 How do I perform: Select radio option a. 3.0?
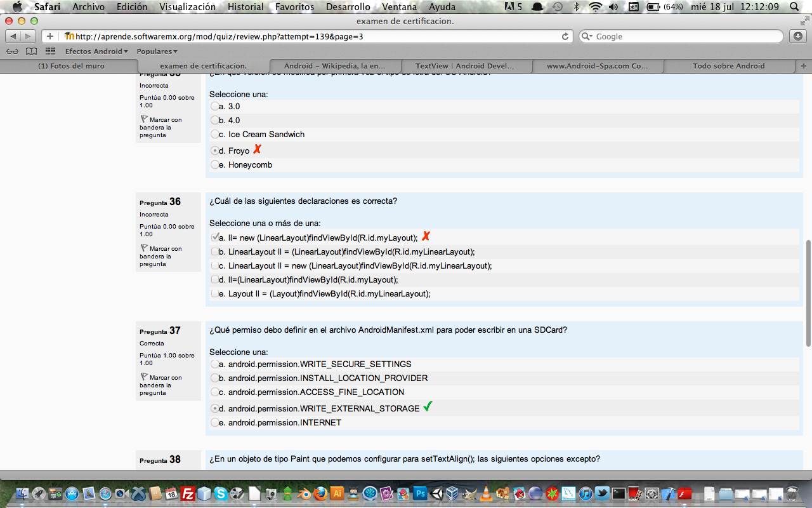tap(215, 107)
